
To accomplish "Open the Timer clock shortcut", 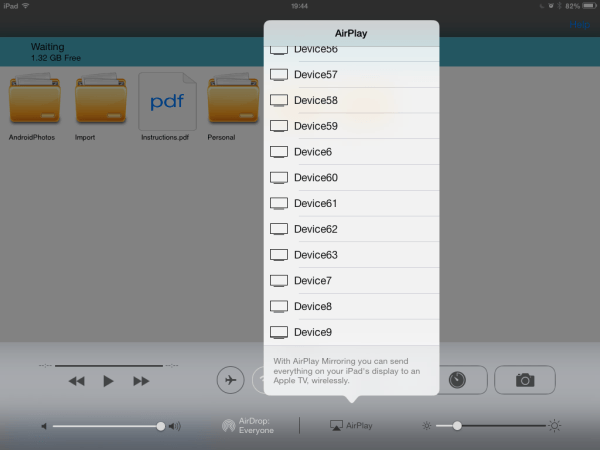I will tap(456, 380).
